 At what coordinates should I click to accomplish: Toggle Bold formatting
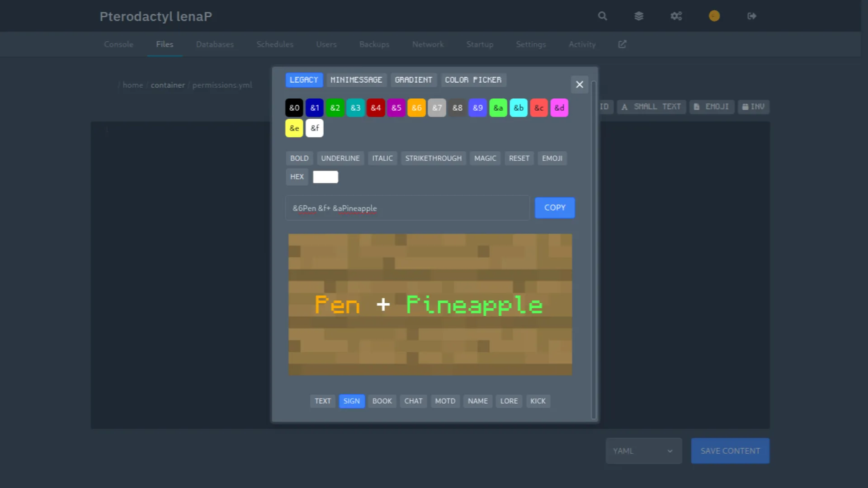[x=299, y=158]
